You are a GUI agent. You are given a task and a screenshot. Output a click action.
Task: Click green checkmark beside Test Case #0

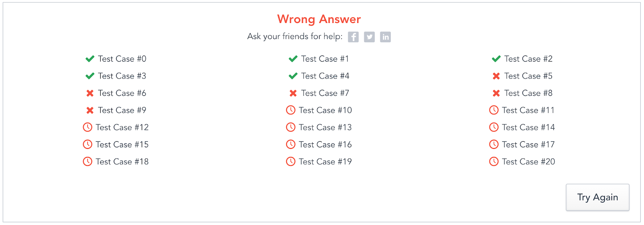click(x=90, y=59)
